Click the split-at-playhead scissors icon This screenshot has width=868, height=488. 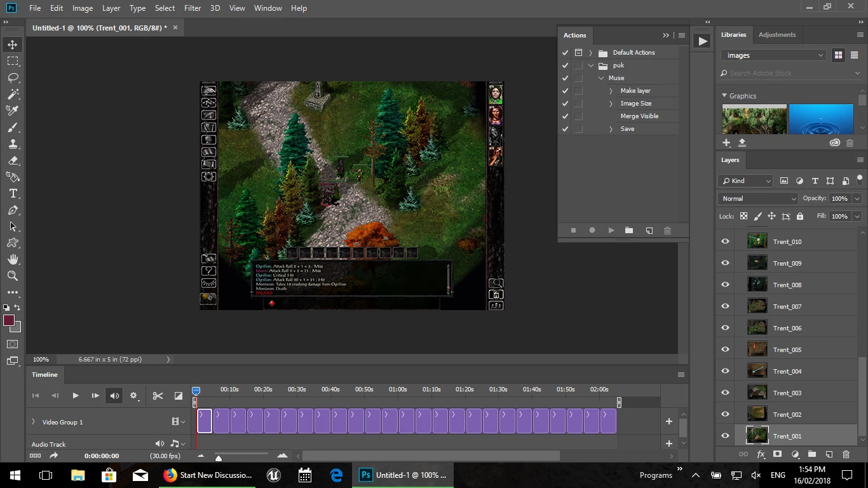(158, 396)
